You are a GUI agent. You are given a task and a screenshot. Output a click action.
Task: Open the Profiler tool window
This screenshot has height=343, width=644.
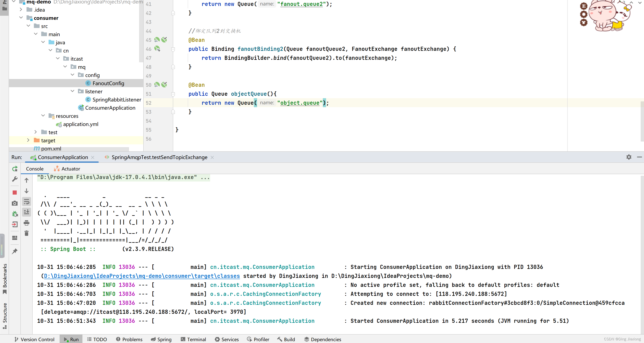pos(258,339)
